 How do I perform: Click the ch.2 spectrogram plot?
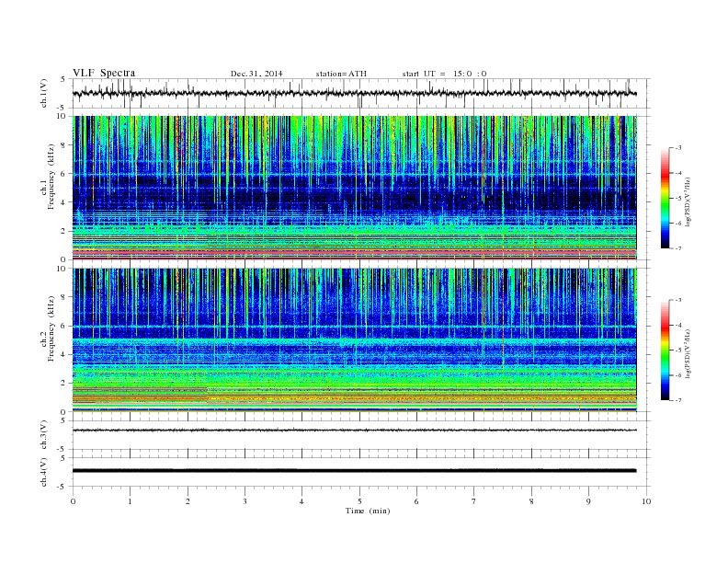click(355, 340)
